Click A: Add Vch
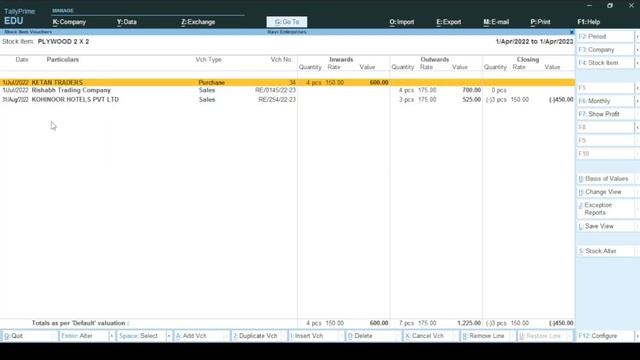Screen dimensions: 640x360 pyautogui.click(x=198, y=336)
